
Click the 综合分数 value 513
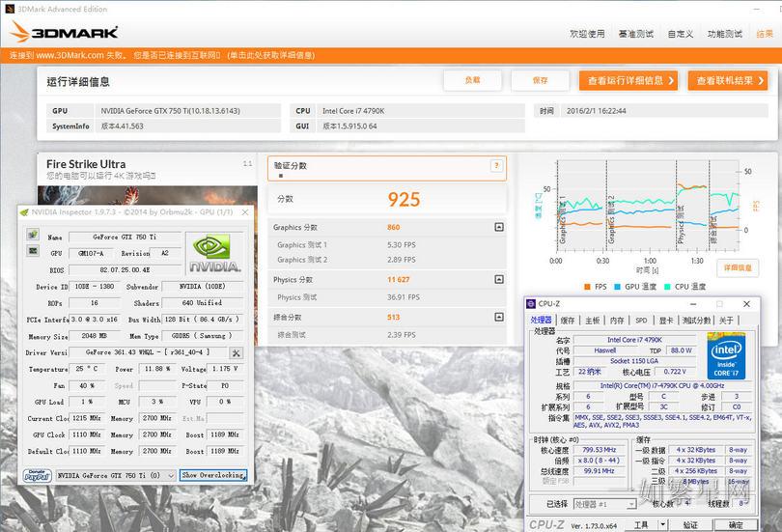click(x=394, y=317)
